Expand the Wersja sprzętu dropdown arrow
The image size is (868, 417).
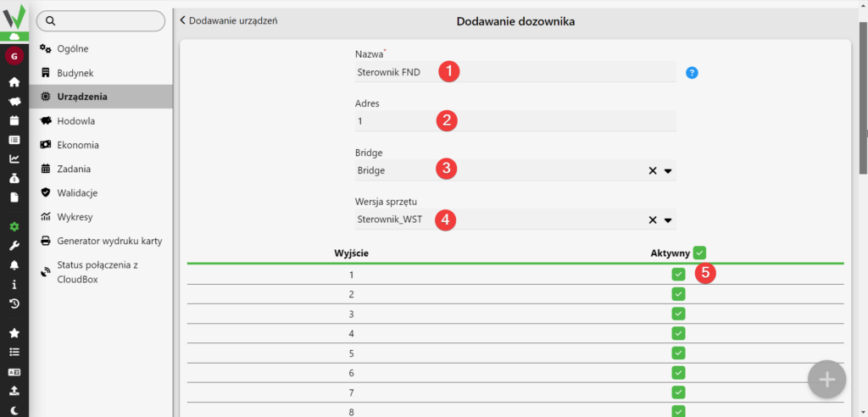(x=668, y=220)
